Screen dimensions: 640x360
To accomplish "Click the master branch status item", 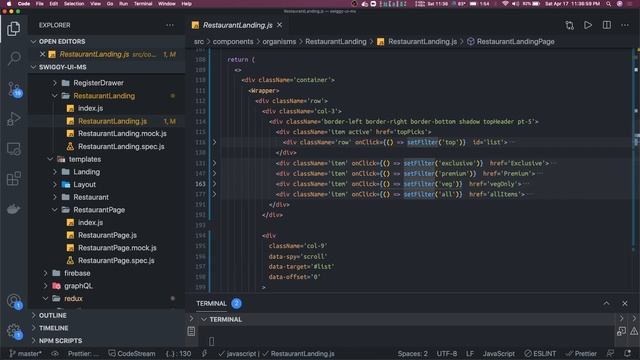I will click(x=25, y=353).
